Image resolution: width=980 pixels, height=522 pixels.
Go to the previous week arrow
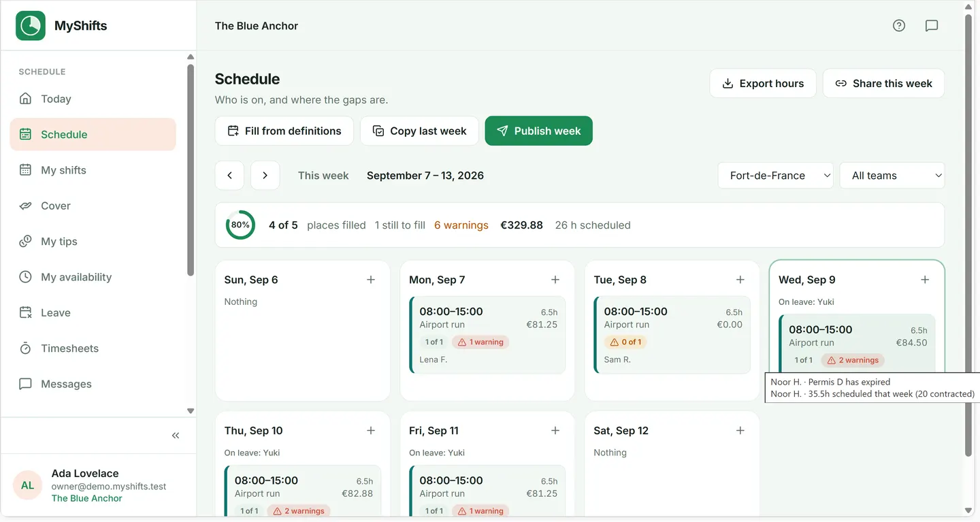[230, 176]
